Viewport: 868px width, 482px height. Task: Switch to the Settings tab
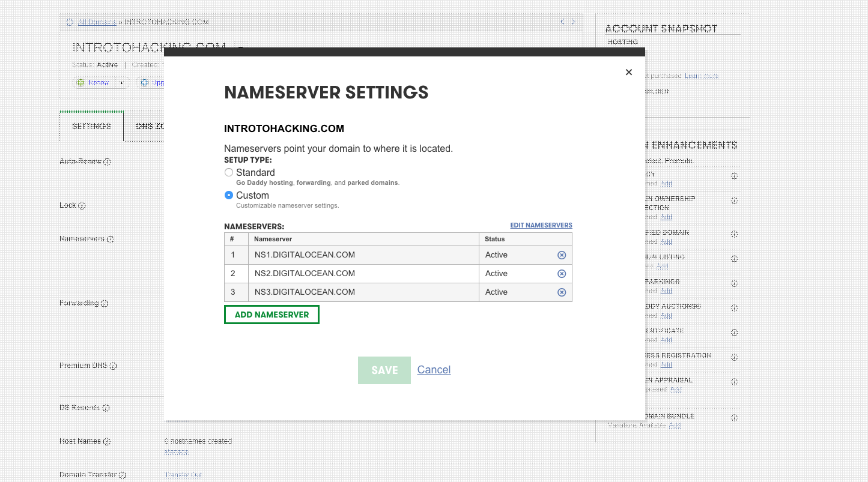click(91, 126)
